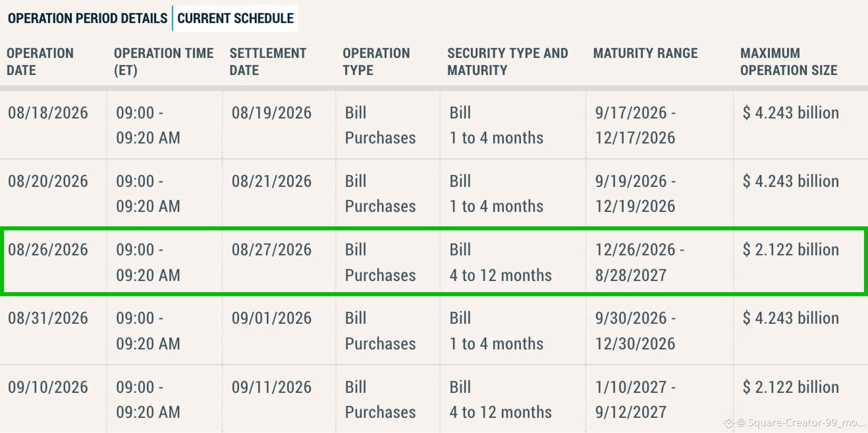Click the 09/01/2026 settlement date
Image resolution: width=868 pixels, height=433 pixels.
point(271,318)
